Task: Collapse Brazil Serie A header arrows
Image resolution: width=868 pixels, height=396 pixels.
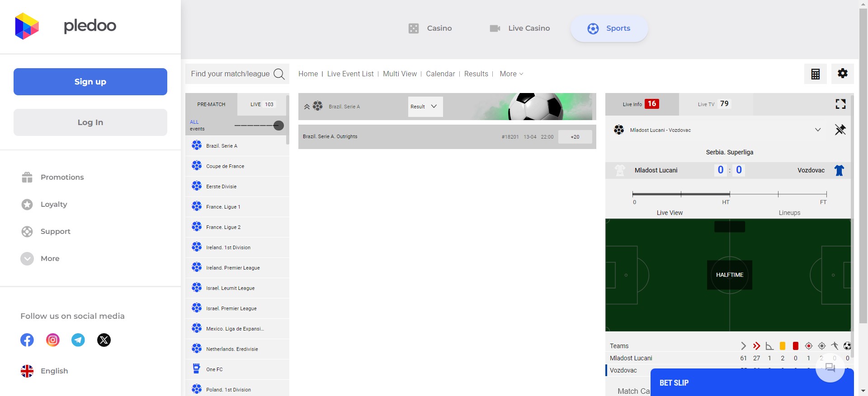Action: (x=307, y=107)
